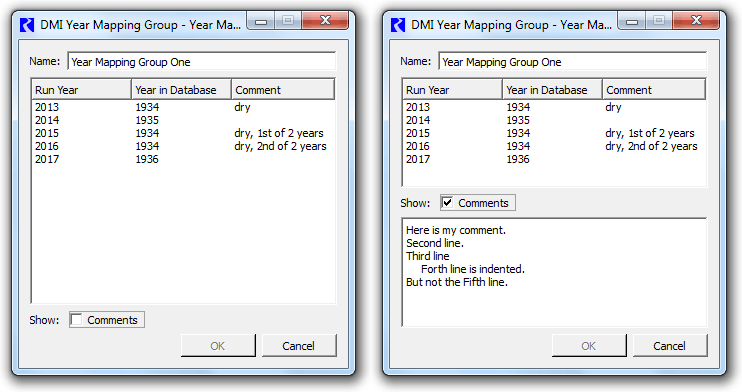
Task: Close the right Year Mapping window
Action: pyautogui.click(x=696, y=20)
